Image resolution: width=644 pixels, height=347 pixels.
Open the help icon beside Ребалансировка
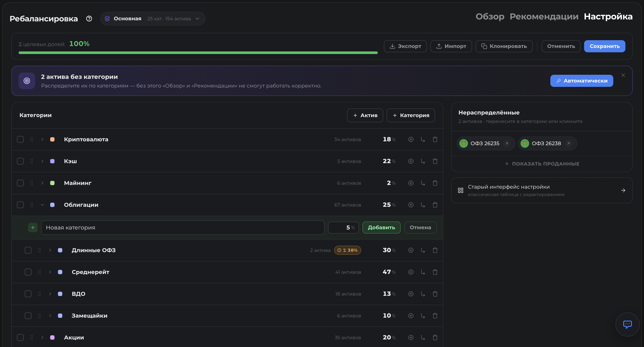pyautogui.click(x=89, y=19)
